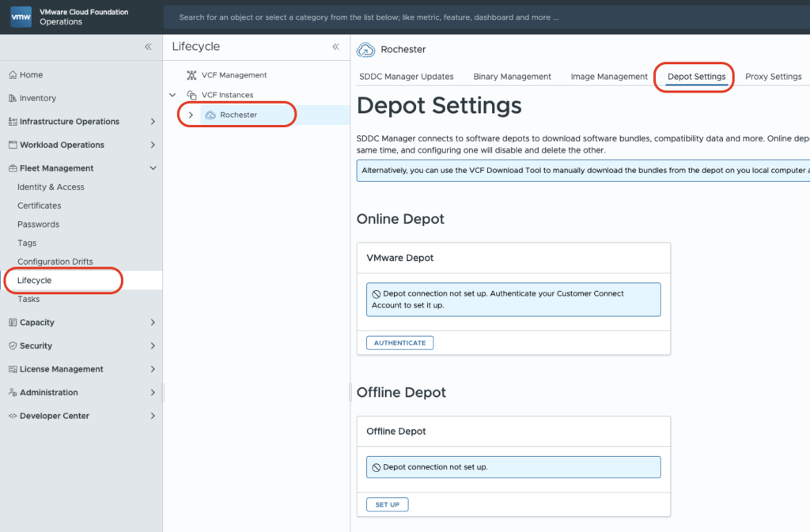
Task: Click the Security shield icon
Action: [x=13, y=346]
